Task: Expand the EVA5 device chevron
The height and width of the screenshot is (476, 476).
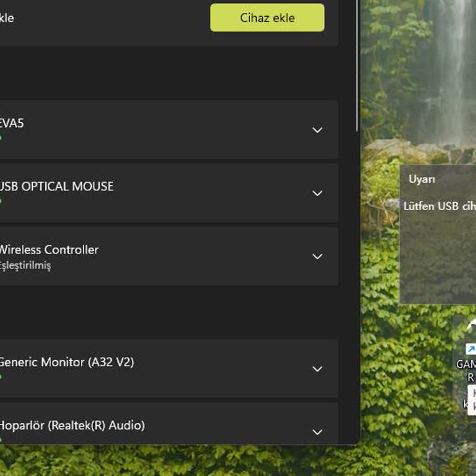Action: pyautogui.click(x=317, y=130)
